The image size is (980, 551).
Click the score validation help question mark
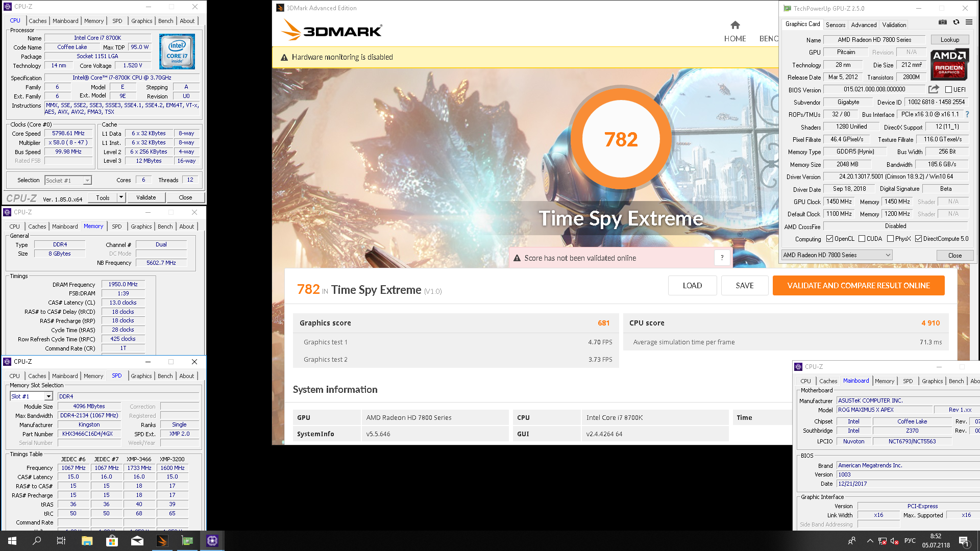coord(722,258)
